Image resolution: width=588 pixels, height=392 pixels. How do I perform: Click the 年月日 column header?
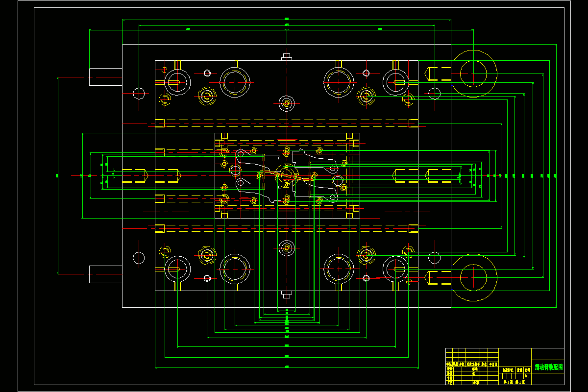point(493,364)
